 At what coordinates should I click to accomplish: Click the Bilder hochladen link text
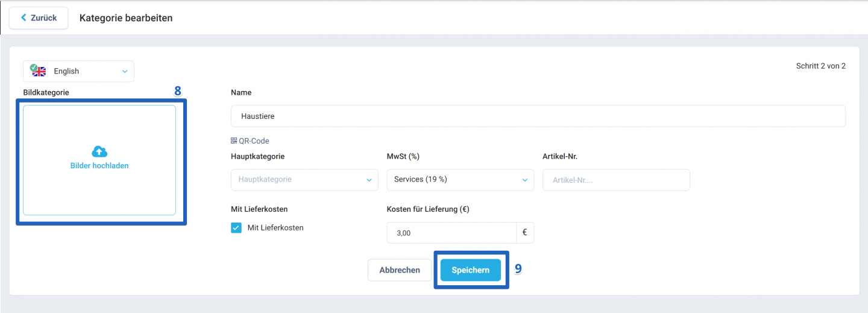tap(99, 166)
